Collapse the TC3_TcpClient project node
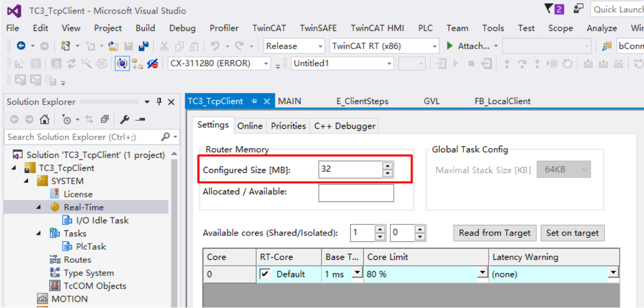644x308 pixels. (x=13, y=168)
